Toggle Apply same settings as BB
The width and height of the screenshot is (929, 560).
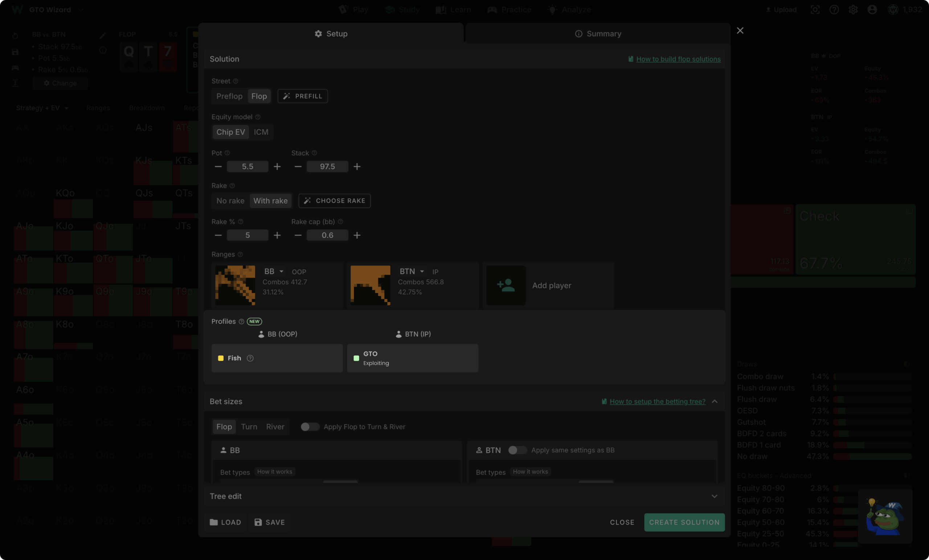click(x=517, y=450)
